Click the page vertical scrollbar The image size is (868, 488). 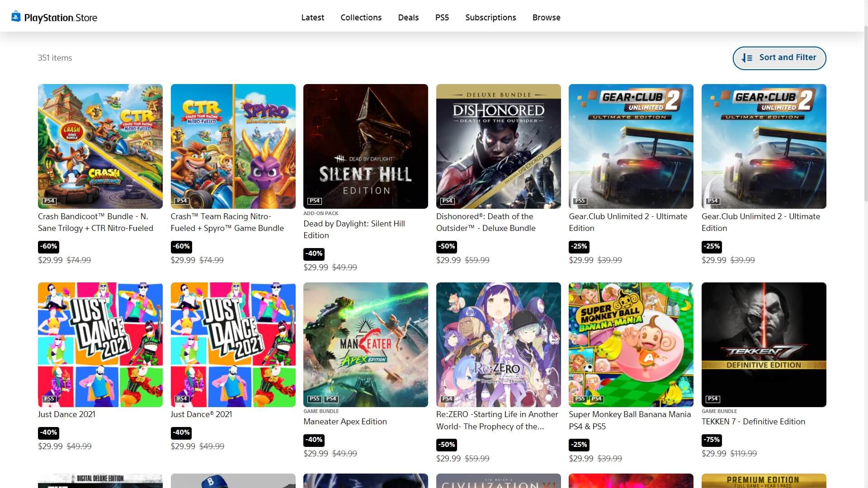point(865,113)
